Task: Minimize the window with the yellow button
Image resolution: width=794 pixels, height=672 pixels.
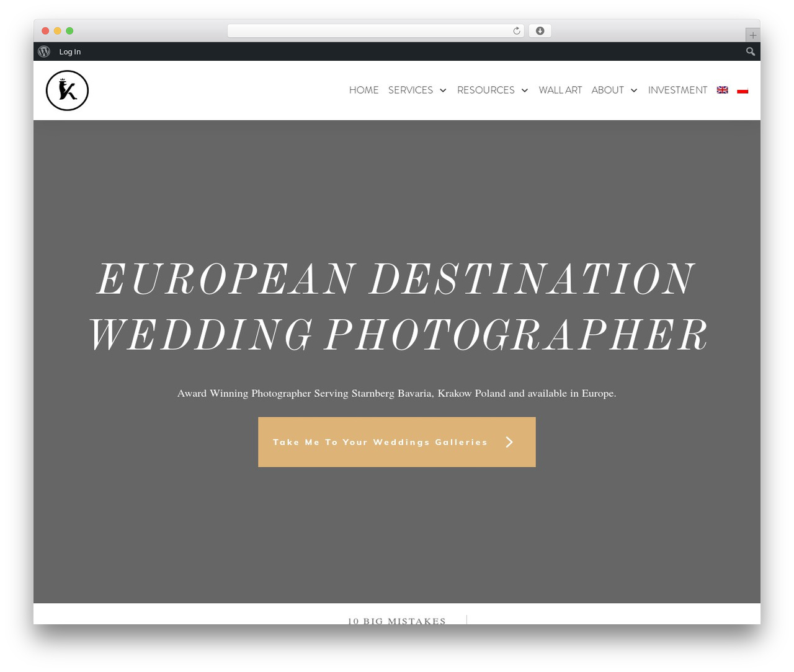Action: pos(58,31)
